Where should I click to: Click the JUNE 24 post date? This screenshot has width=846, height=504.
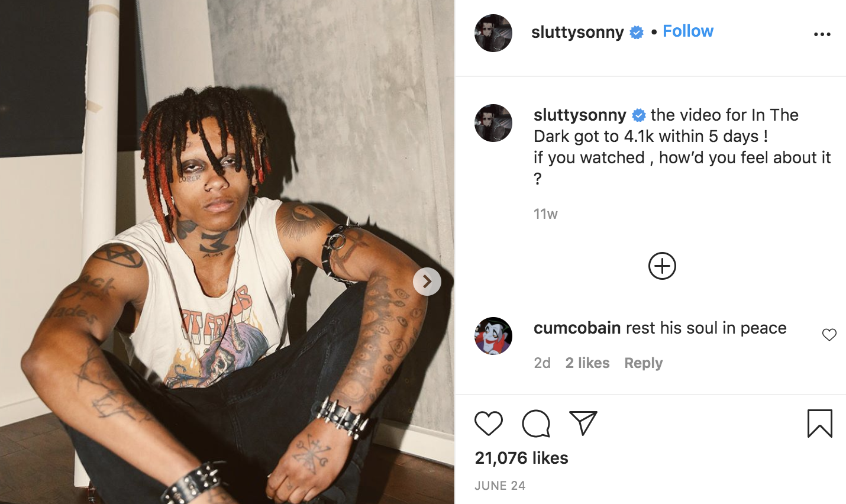pyautogui.click(x=500, y=486)
